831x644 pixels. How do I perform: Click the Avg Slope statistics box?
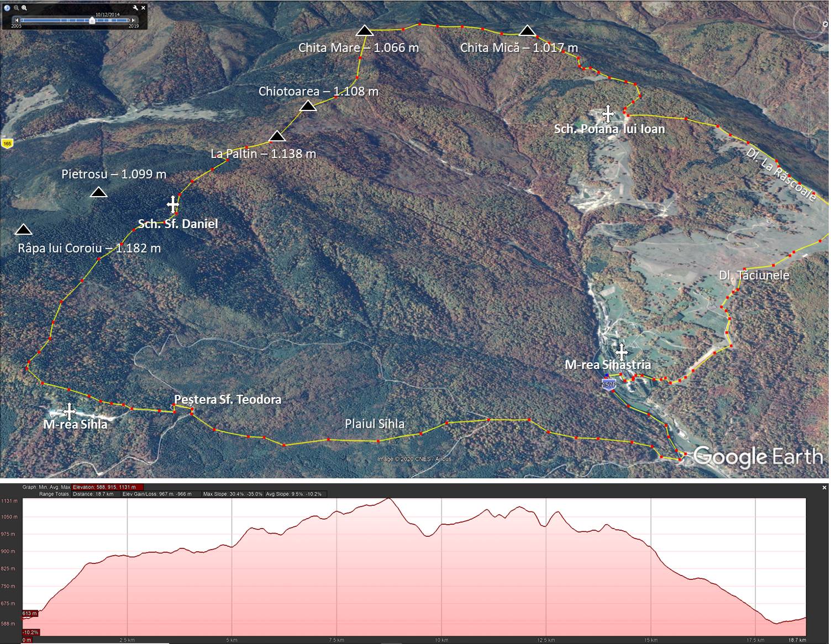coord(293,494)
